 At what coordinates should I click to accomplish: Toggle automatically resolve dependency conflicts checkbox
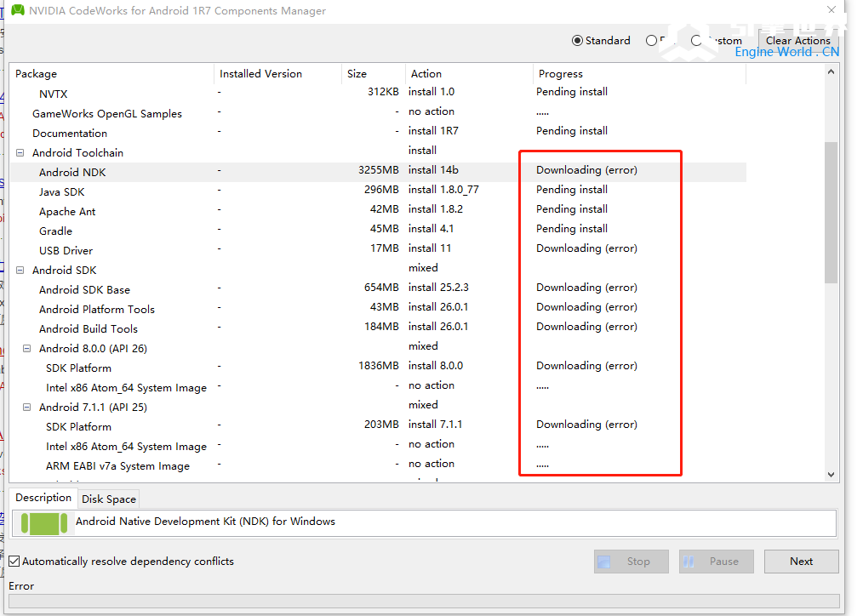tap(14, 562)
